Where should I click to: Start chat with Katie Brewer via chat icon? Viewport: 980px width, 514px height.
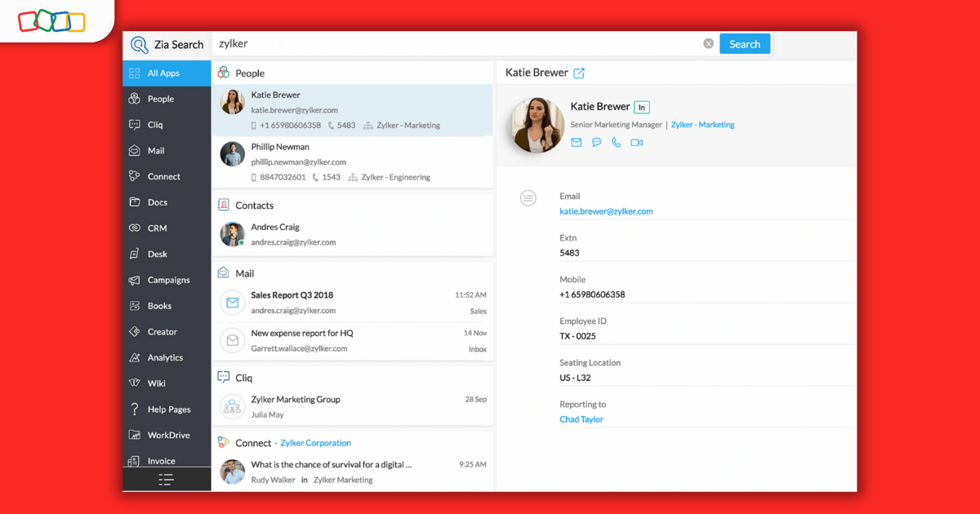click(596, 142)
